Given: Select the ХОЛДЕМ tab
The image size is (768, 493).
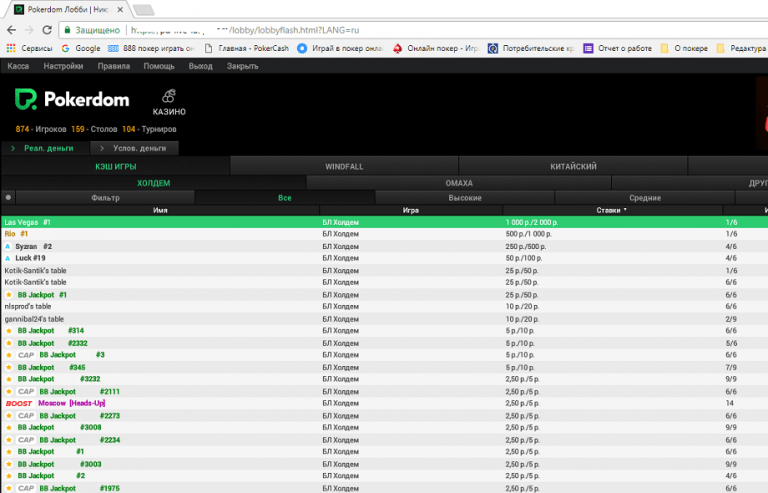Looking at the screenshot, I should coord(154,183).
